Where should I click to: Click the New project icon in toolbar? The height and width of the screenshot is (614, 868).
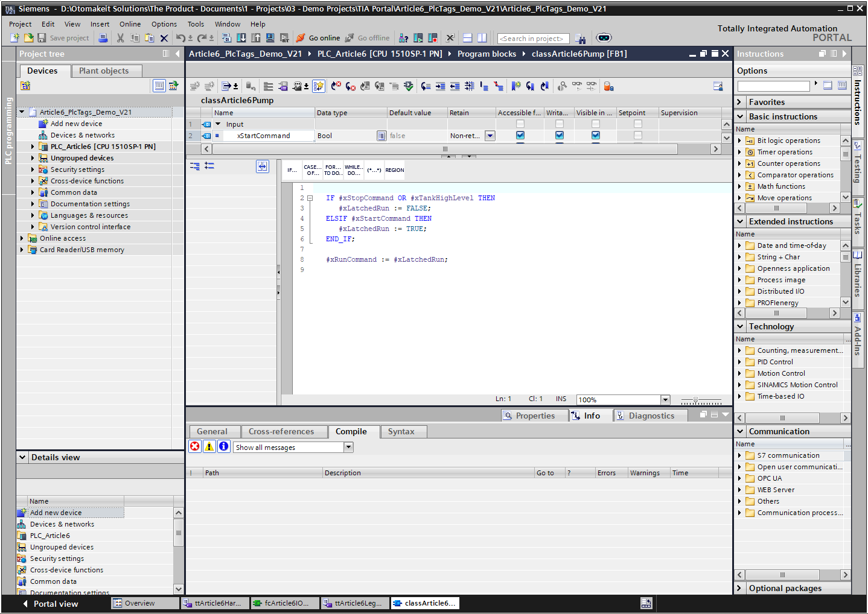click(x=15, y=38)
